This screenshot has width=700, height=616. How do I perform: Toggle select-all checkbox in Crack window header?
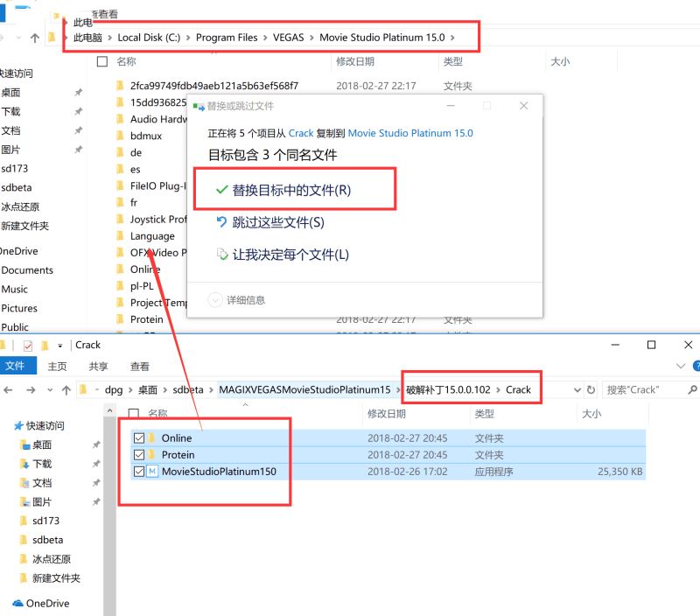point(134,414)
